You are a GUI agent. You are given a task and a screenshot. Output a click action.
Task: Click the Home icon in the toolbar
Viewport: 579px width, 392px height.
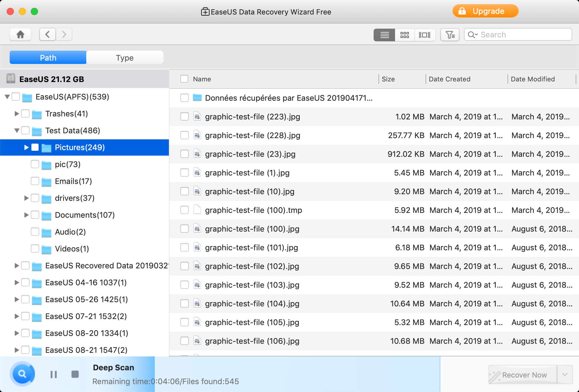[x=20, y=34]
